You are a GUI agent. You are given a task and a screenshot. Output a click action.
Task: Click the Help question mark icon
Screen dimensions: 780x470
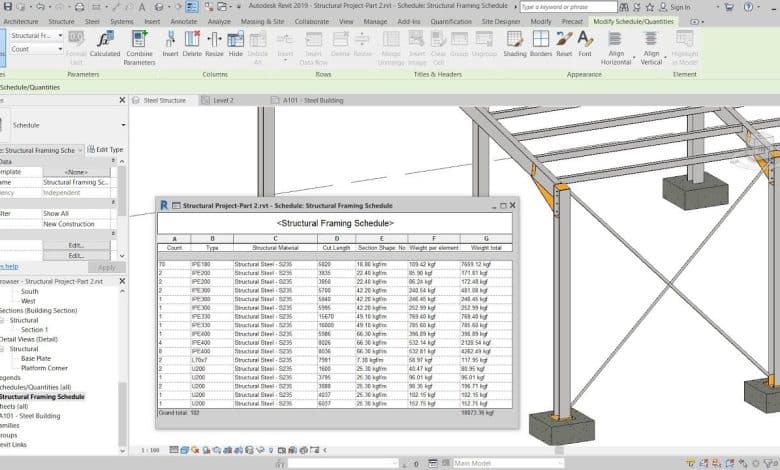click(x=748, y=7)
